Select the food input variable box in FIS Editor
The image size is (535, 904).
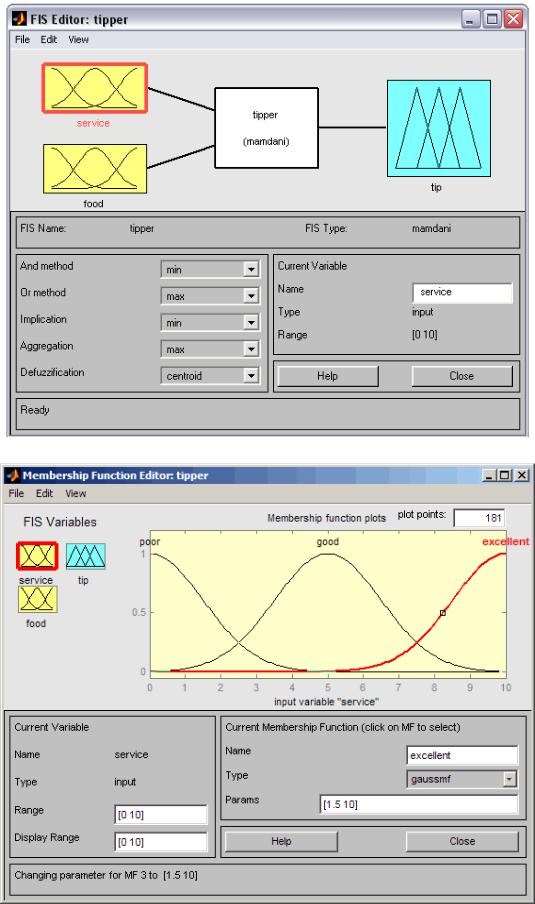[x=95, y=168]
